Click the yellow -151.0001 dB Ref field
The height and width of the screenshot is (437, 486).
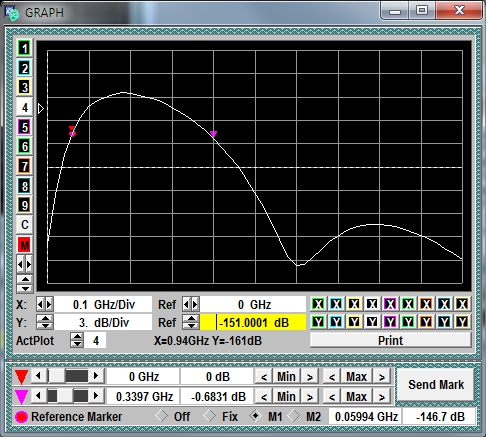click(253, 322)
